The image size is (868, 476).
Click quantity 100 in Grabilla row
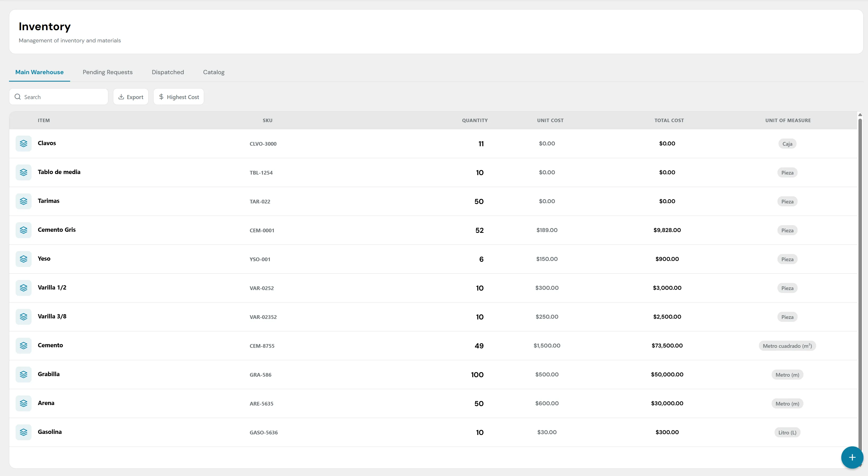[477, 375]
